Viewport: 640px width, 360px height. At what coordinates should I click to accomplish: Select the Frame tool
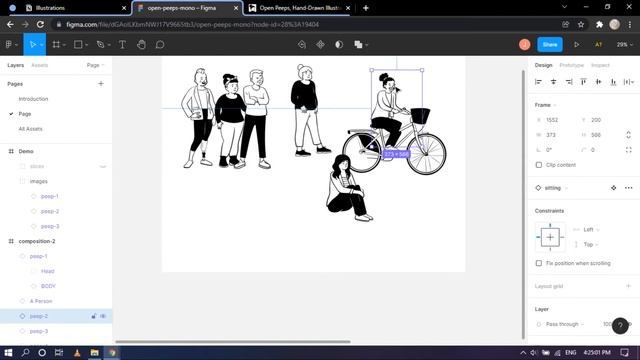click(x=56, y=44)
